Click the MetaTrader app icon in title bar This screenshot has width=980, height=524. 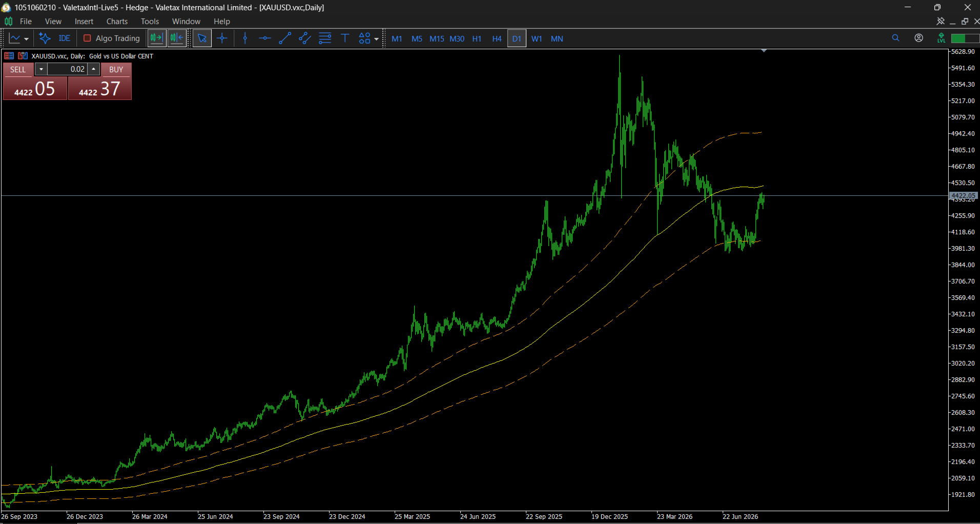6,7
